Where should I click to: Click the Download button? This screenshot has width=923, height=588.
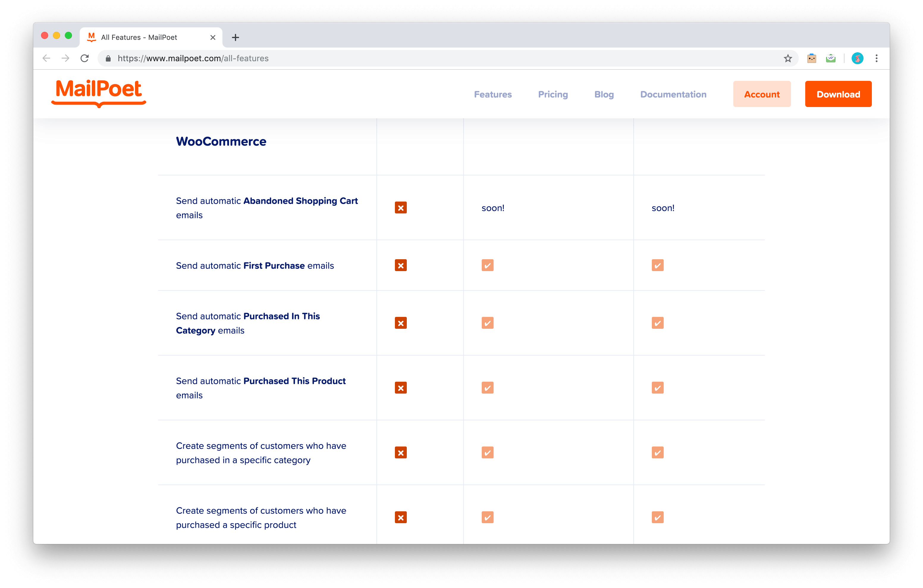click(x=838, y=94)
